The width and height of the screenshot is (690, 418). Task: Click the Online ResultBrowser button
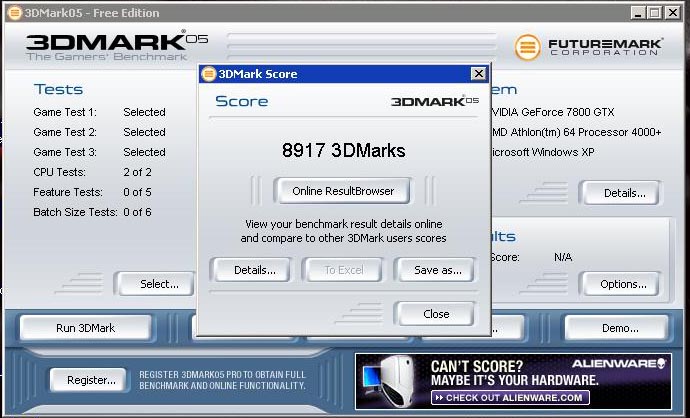pos(342,191)
